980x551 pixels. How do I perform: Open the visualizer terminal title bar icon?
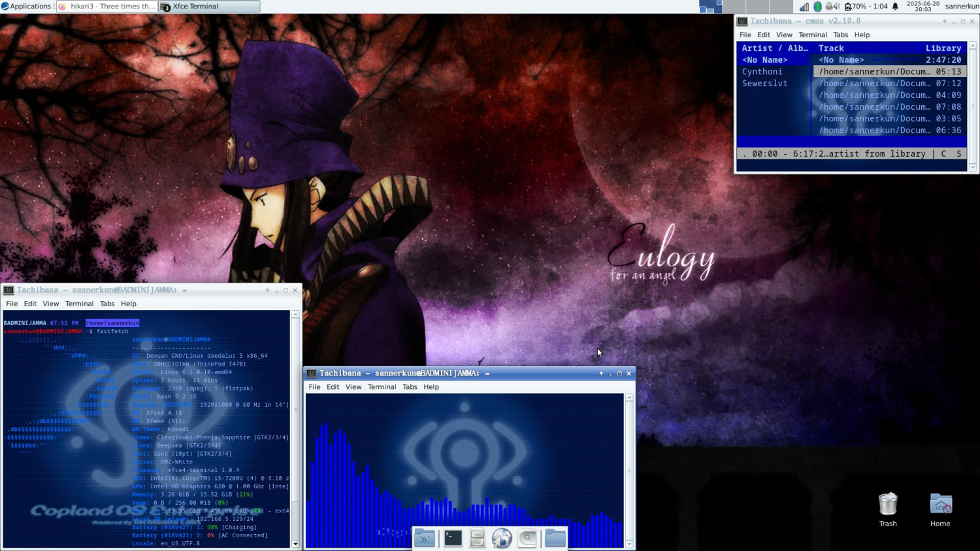(312, 373)
